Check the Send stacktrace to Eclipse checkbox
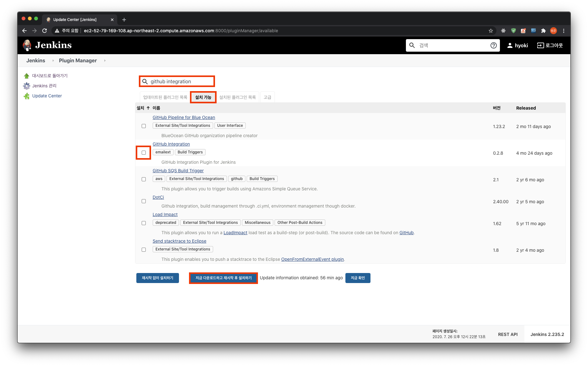Image resolution: width=588 pixels, height=366 pixels. coord(144,250)
